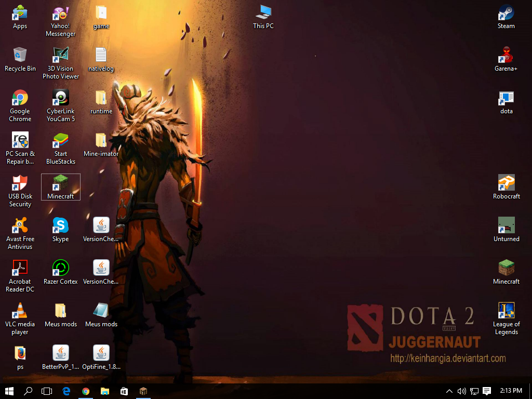Viewport: 532px width, 399px height.
Task: Open the VLC media player shortcut
Action: pos(20,320)
